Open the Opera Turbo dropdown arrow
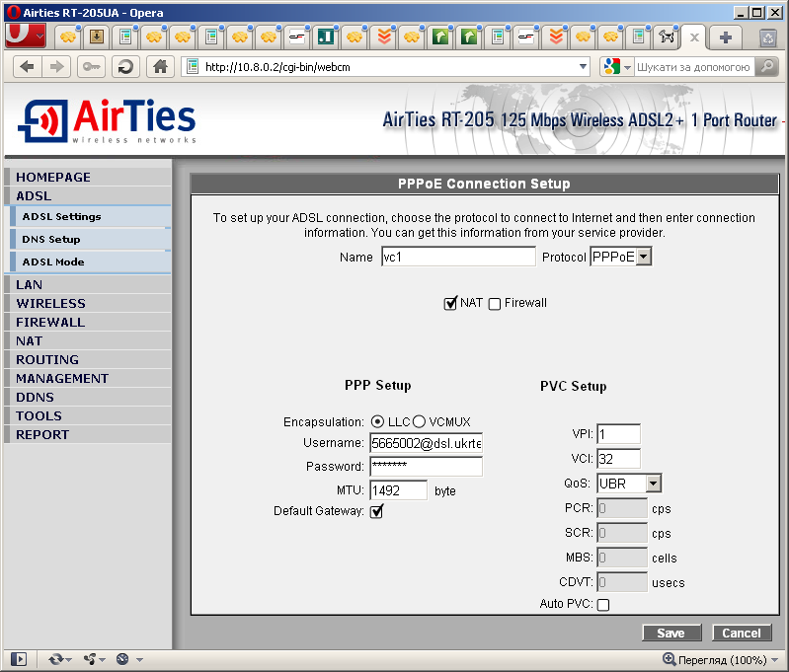This screenshot has width=789, height=672. pos(139,659)
